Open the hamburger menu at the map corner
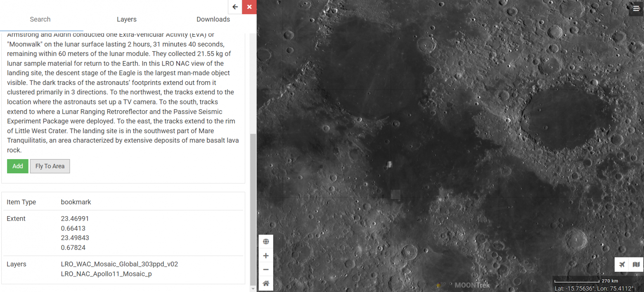 point(636,8)
